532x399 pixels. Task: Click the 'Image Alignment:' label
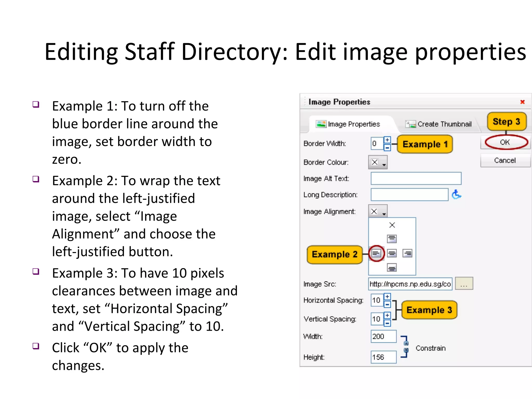coord(329,212)
